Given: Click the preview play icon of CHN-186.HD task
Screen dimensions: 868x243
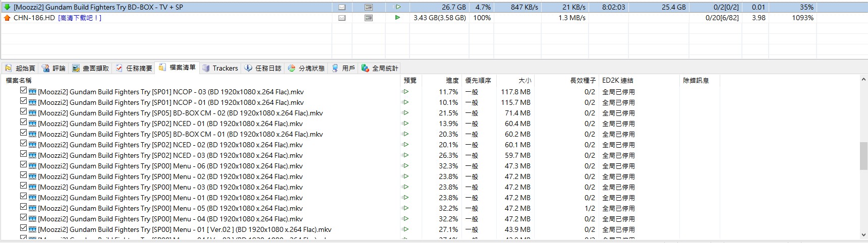Looking at the screenshot, I should (398, 18).
